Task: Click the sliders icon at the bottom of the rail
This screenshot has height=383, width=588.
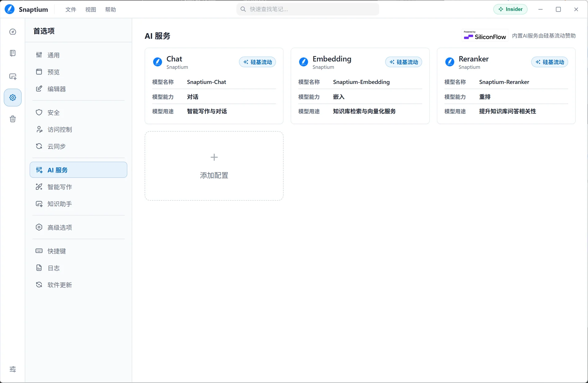Action: (x=13, y=369)
